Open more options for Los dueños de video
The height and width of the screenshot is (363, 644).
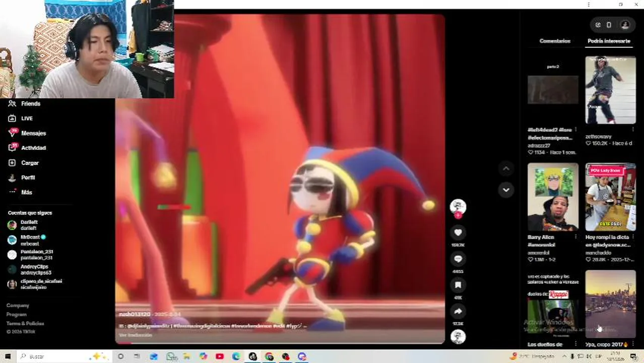[575, 344]
